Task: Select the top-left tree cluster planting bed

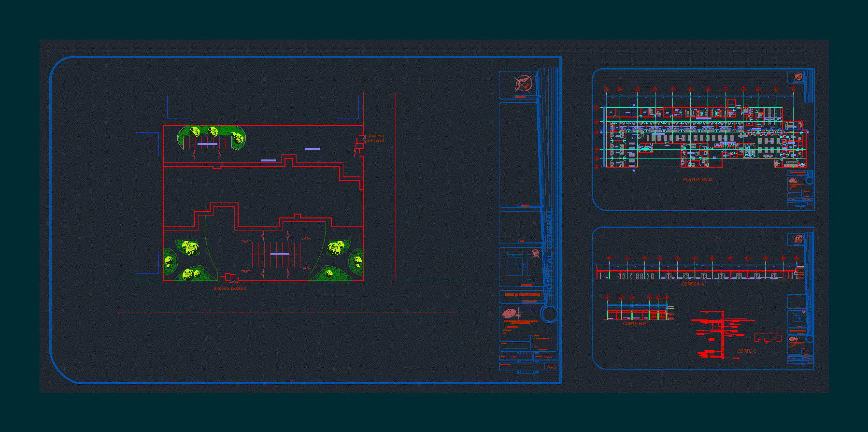Action: (x=212, y=138)
